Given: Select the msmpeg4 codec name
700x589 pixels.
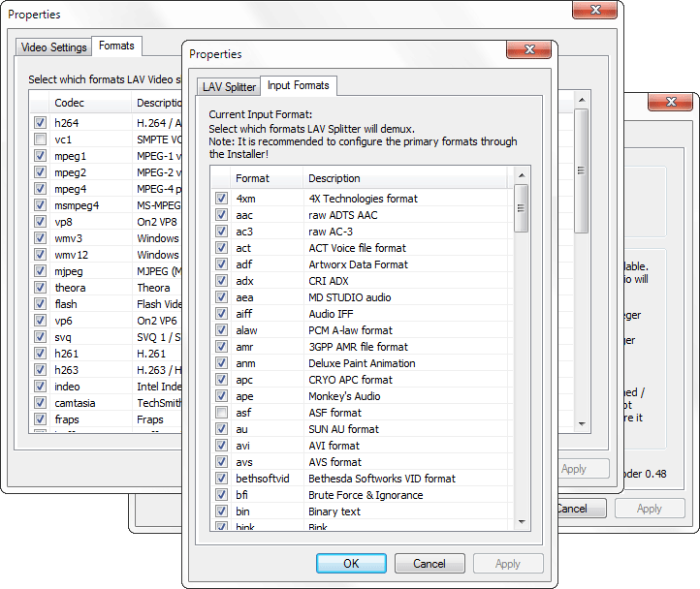Looking at the screenshot, I should [x=77, y=205].
